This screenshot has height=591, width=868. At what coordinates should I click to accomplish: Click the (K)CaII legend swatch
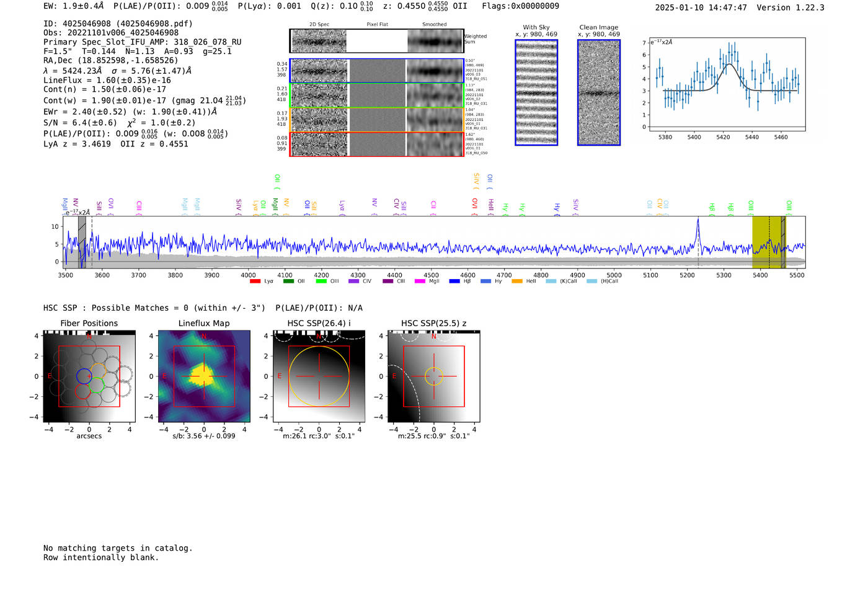551,281
